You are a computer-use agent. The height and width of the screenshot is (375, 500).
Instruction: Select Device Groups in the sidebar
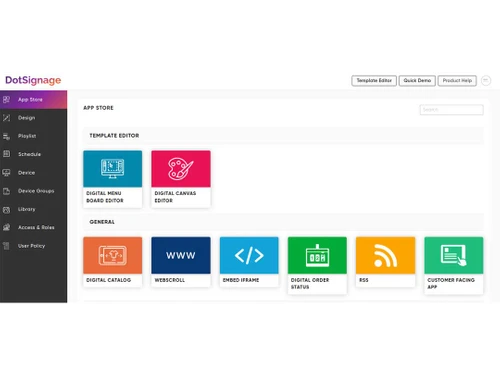(x=33, y=191)
